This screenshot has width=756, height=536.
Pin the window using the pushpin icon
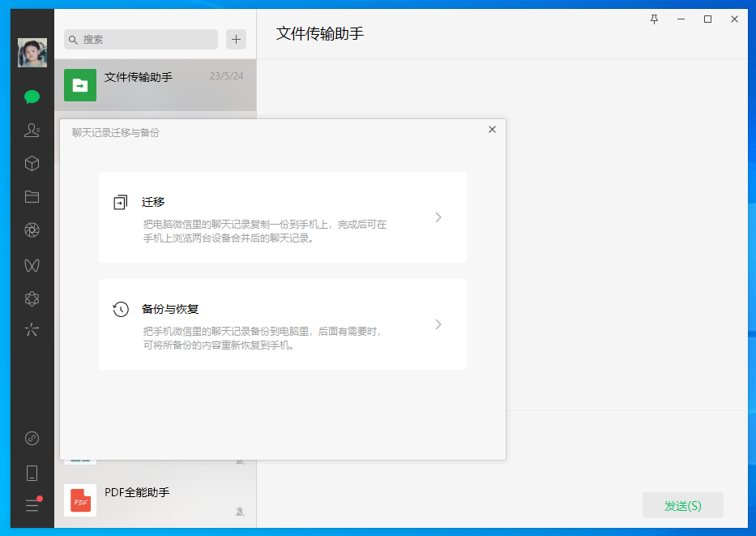pos(653,19)
